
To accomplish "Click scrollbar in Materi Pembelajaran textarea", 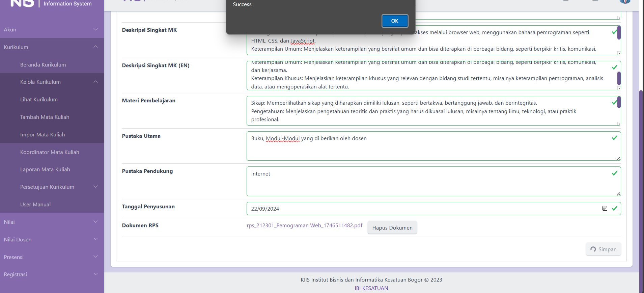I will [x=619, y=103].
